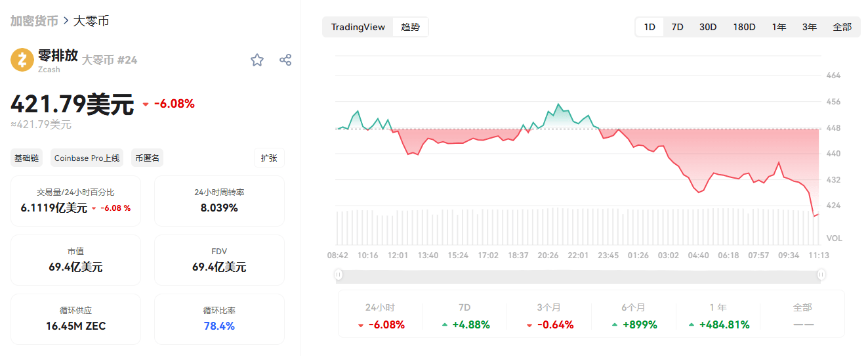Select the 30D time range
Viewport: 868px width, 356px height.
[x=708, y=27]
